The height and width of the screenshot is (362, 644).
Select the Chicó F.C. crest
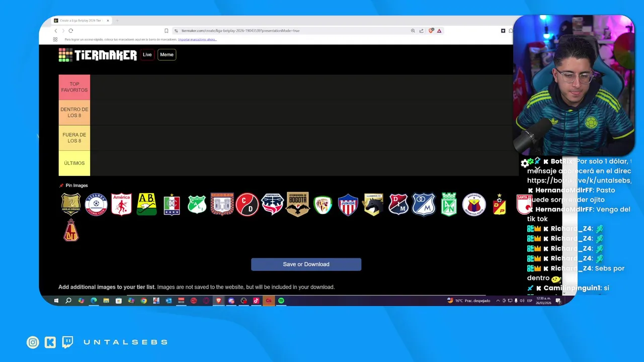click(222, 204)
